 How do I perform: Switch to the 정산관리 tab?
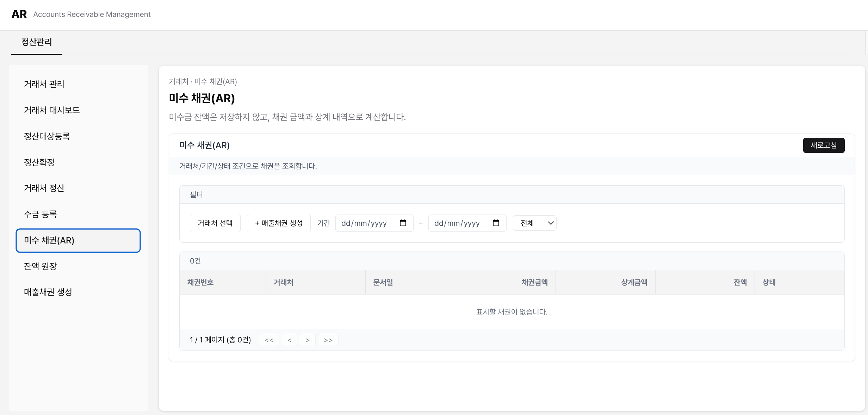pos(37,42)
